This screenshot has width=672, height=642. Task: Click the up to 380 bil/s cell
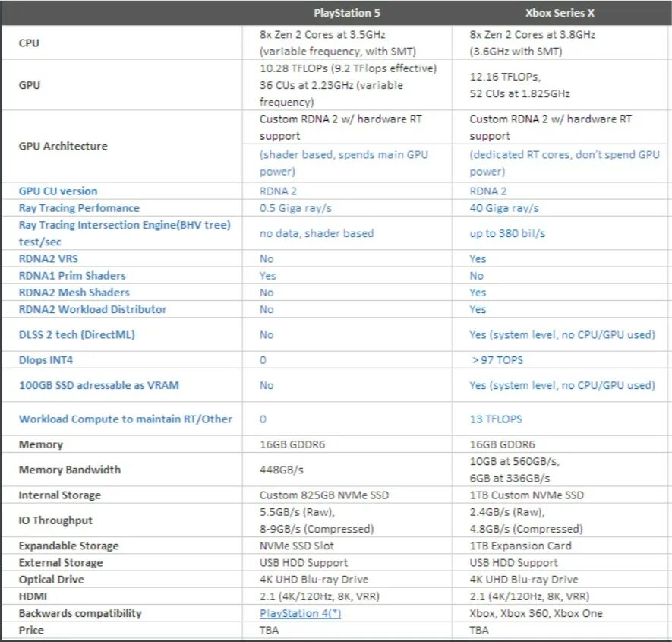coord(507,233)
